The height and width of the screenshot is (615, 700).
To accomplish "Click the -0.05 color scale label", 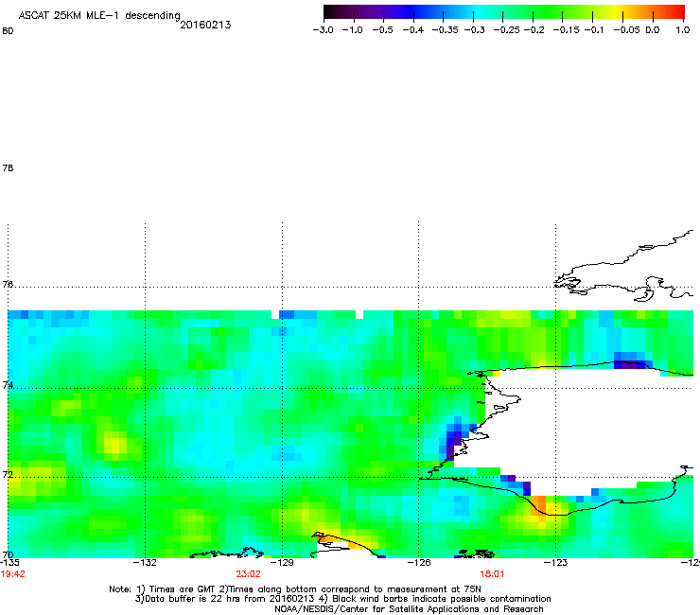I will pyautogui.click(x=626, y=30).
